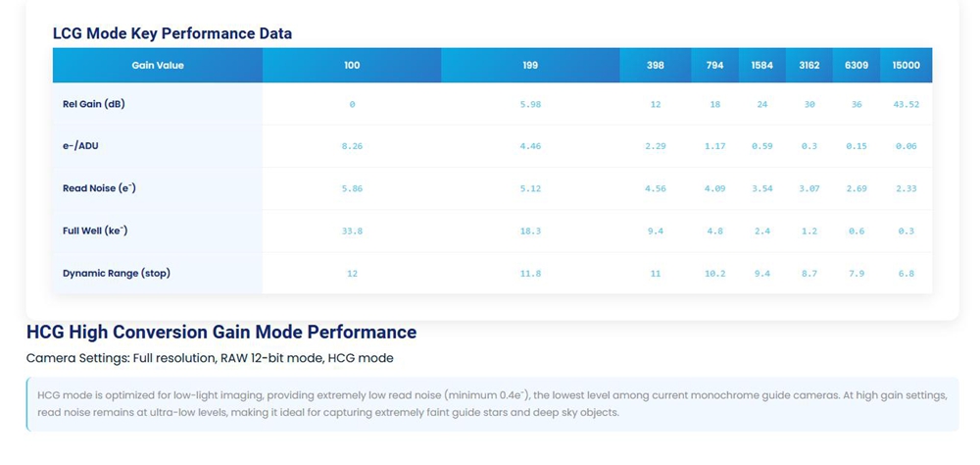Select the 1584 gain column header

761,66
